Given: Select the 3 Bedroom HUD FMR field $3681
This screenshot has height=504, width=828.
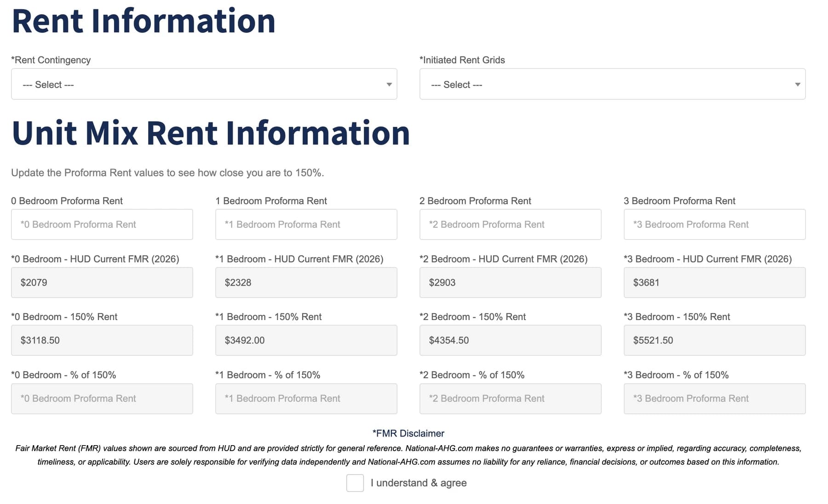Looking at the screenshot, I should 714,282.
